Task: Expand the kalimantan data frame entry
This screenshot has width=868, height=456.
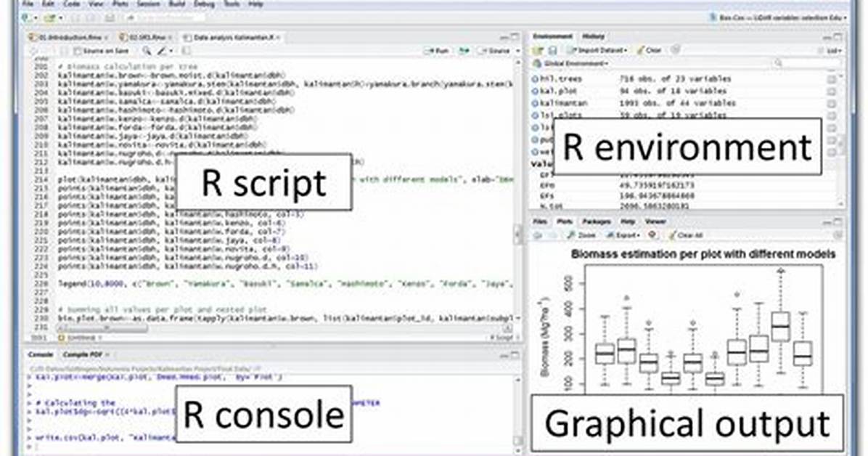Action: 536,104
